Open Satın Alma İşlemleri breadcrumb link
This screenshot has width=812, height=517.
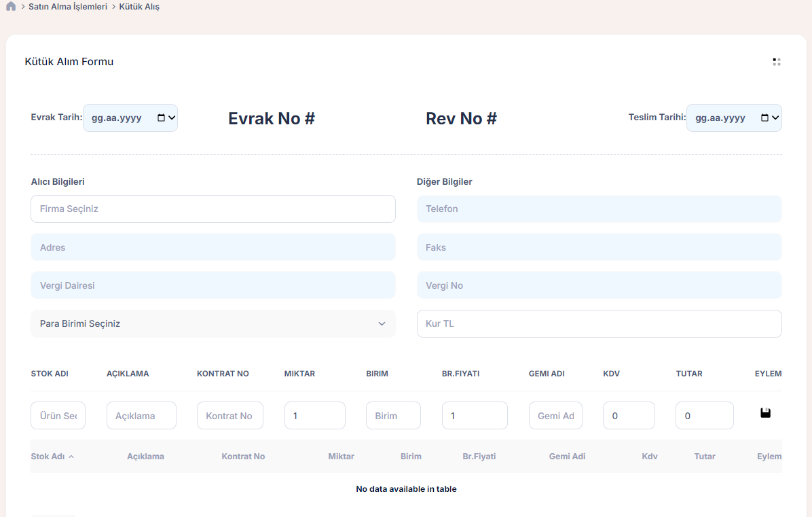pyautogui.click(x=68, y=7)
